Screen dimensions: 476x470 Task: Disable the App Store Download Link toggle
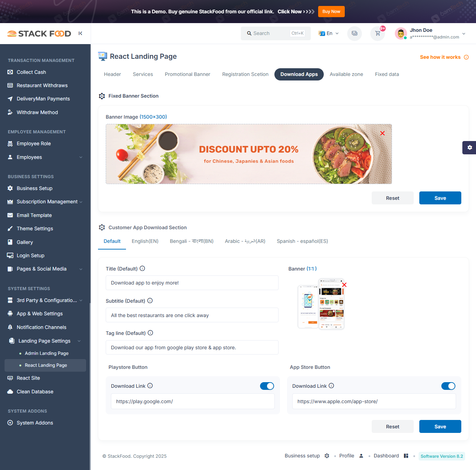tap(448, 386)
